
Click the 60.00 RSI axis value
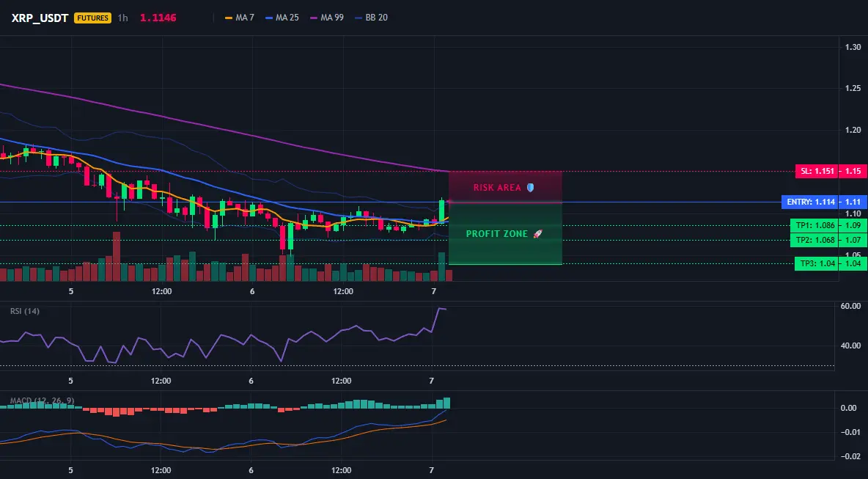851,306
